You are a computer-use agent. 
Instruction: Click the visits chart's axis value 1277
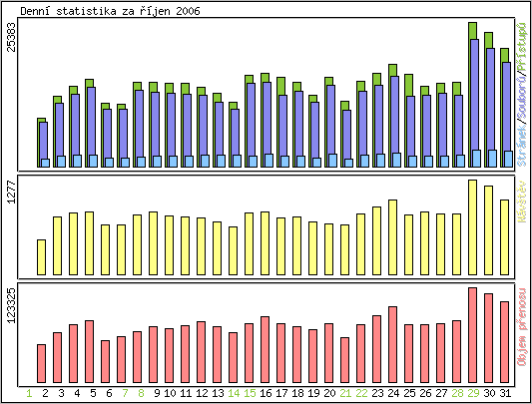[12, 193]
